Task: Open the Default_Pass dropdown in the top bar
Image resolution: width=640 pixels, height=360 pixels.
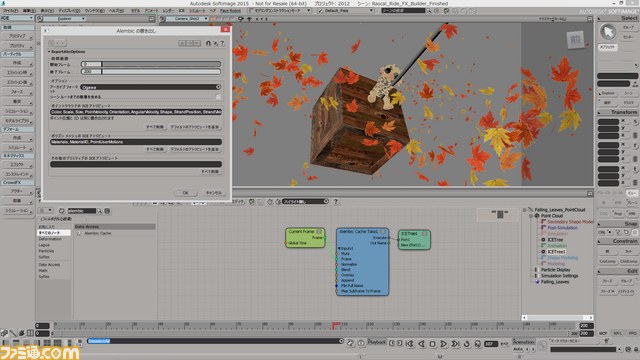Action: click(346, 11)
